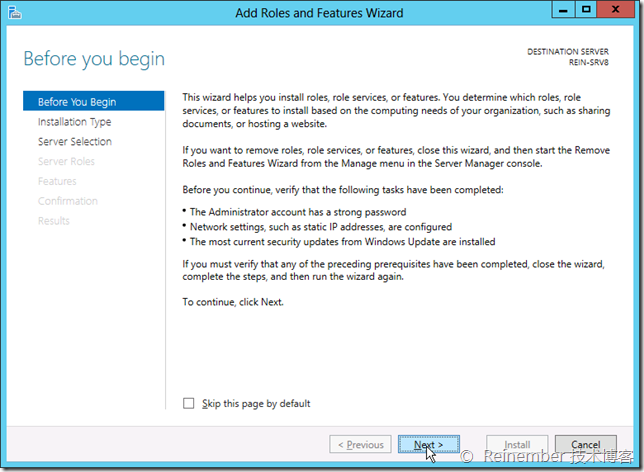Click the wizard icon in the title bar

[x=17, y=13]
